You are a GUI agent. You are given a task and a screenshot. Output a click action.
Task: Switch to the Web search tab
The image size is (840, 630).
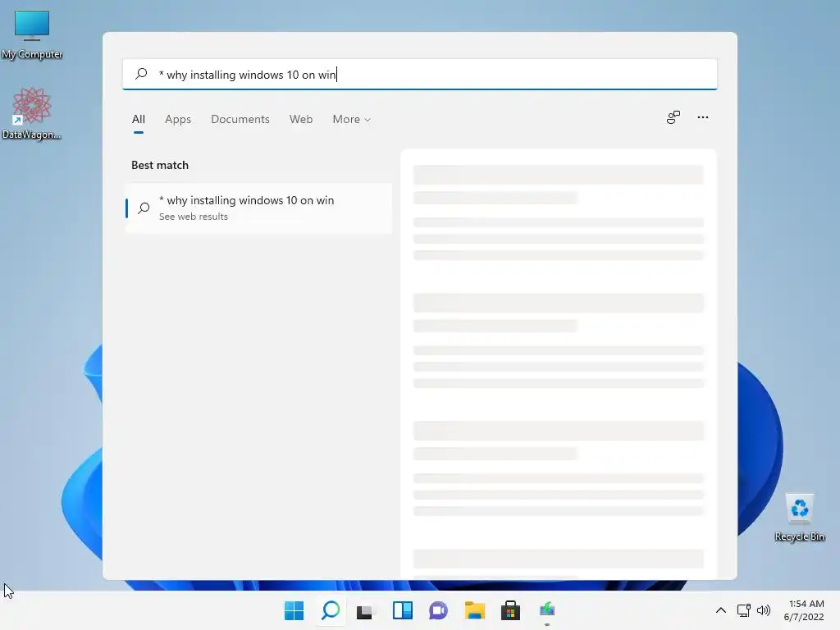(x=301, y=120)
